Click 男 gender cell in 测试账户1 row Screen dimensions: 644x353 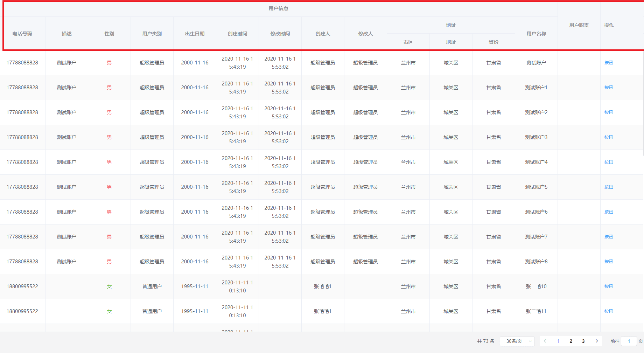[x=109, y=88]
